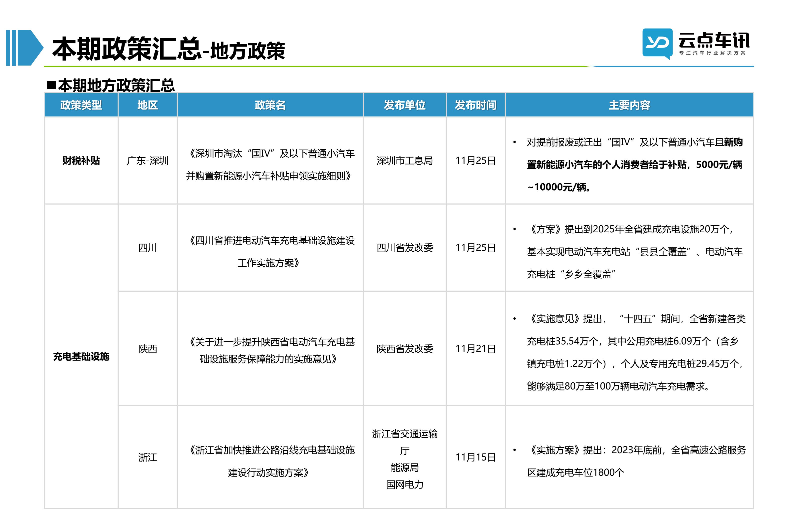Click the 发布单位 column header

click(x=405, y=105)
